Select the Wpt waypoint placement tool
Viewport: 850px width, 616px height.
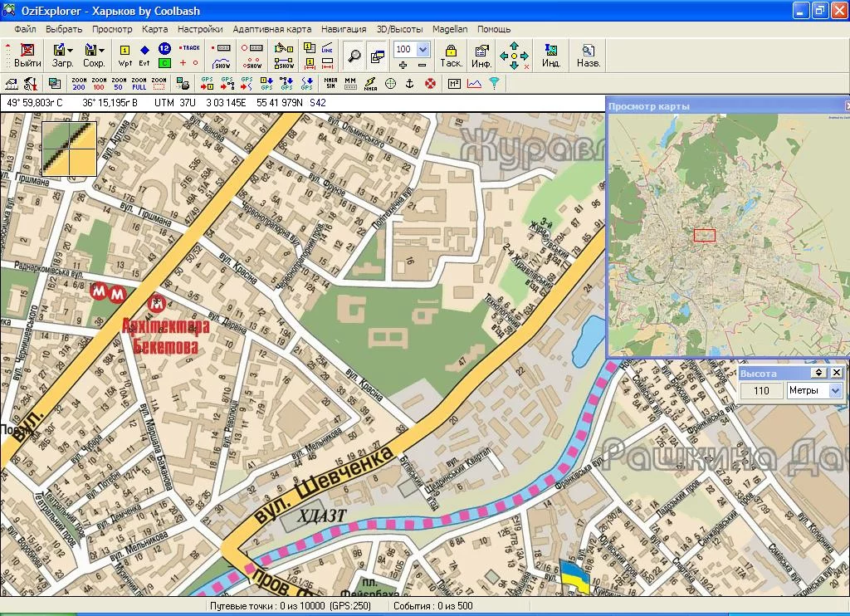(x=125, y=56)
